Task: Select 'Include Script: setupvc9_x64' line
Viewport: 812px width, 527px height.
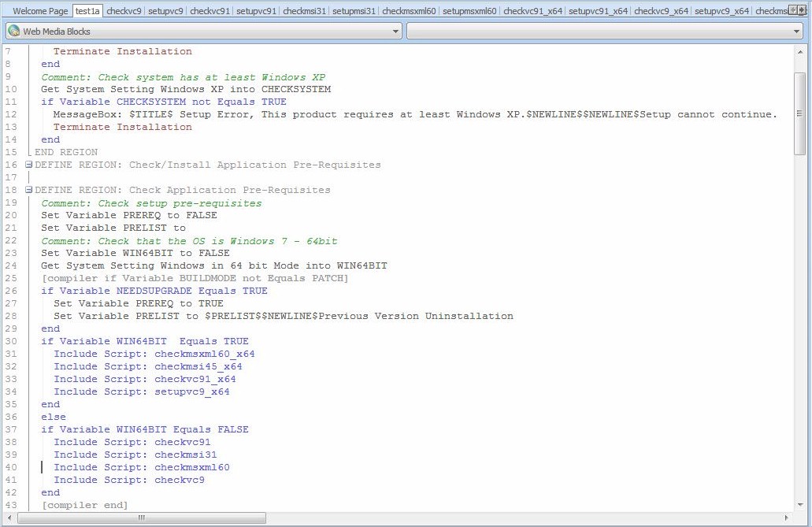Action: (142, 392)
